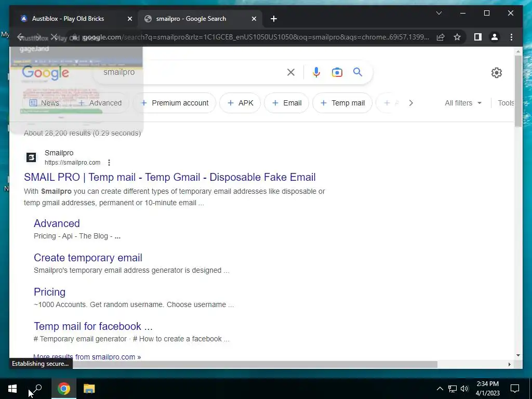Add Temp mail filter chip
Image resolution: width=532 pixels, height=399 pixels.
pyautogui.click(x=342, y=103)
